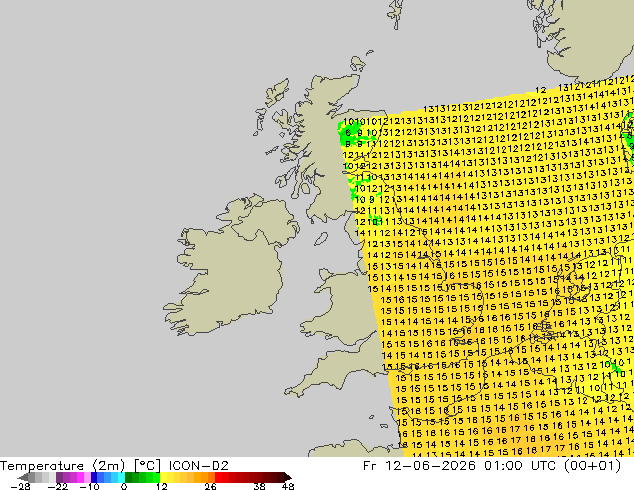The height and width of the screenshot is (490, 634).
Task: Pick the dark blue legend color band
Action: click(94, 477)
